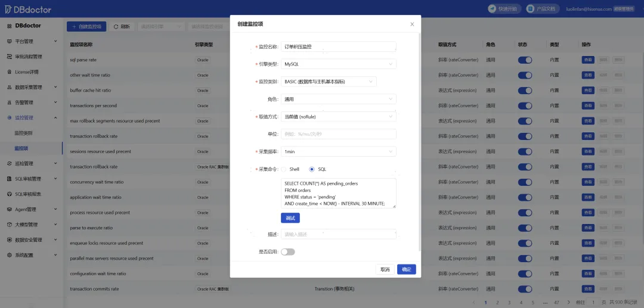
Task: Toggle status of parse to execute ratio row
Action: pyautogui.click(x=525, y=228)
